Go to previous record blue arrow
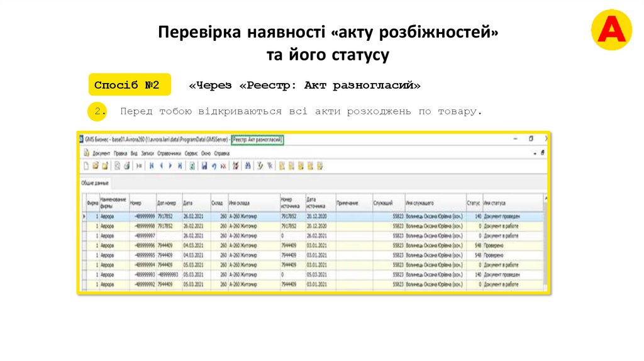This screenshot has height=361, width=644. (x=161, y=166)
